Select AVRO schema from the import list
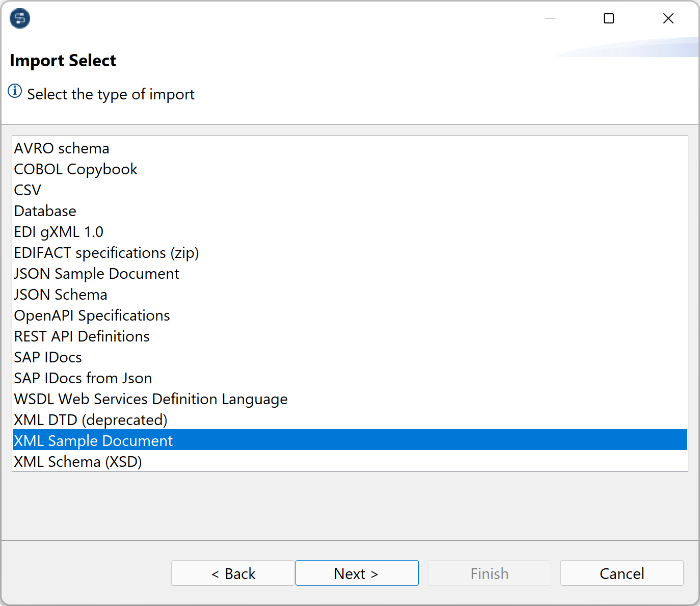700x606 pixels. coord(61,148)
